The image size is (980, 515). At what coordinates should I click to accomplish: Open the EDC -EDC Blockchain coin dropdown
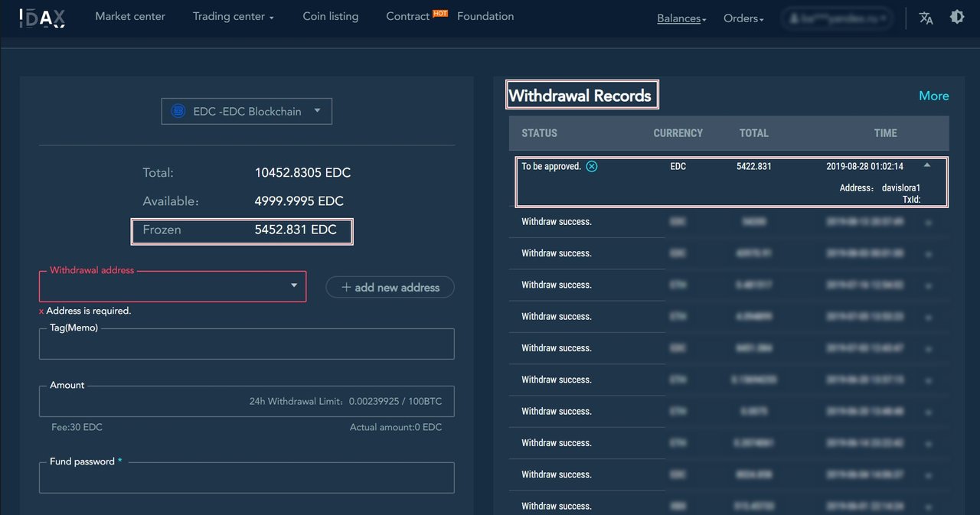click(247, 112)
